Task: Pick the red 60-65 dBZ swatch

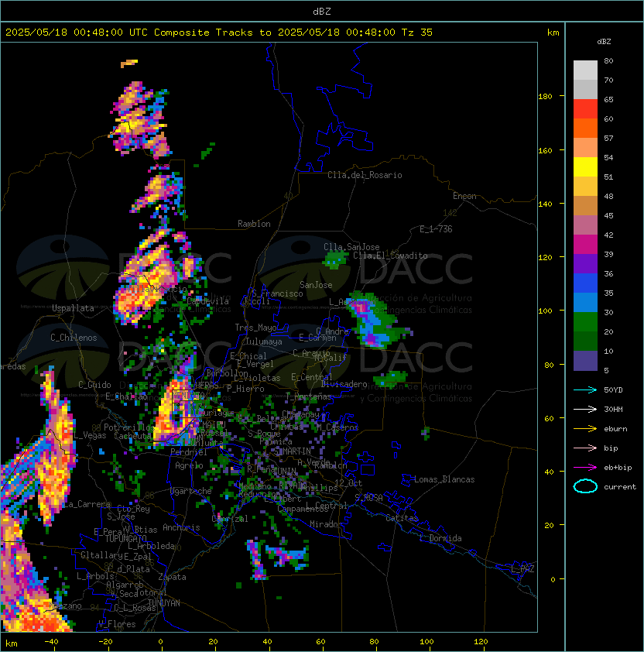Action: [585, 109]
